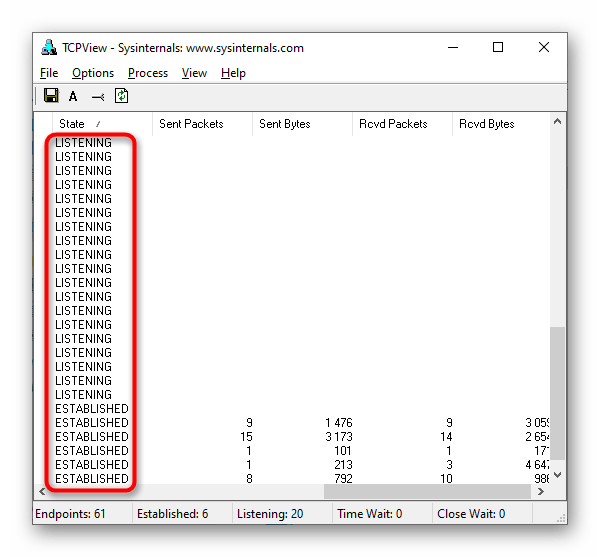Click the vertical scrollbar up arrow
This screenshot has height=557, width=600.
pyautogui.click(x=558, y=122)
